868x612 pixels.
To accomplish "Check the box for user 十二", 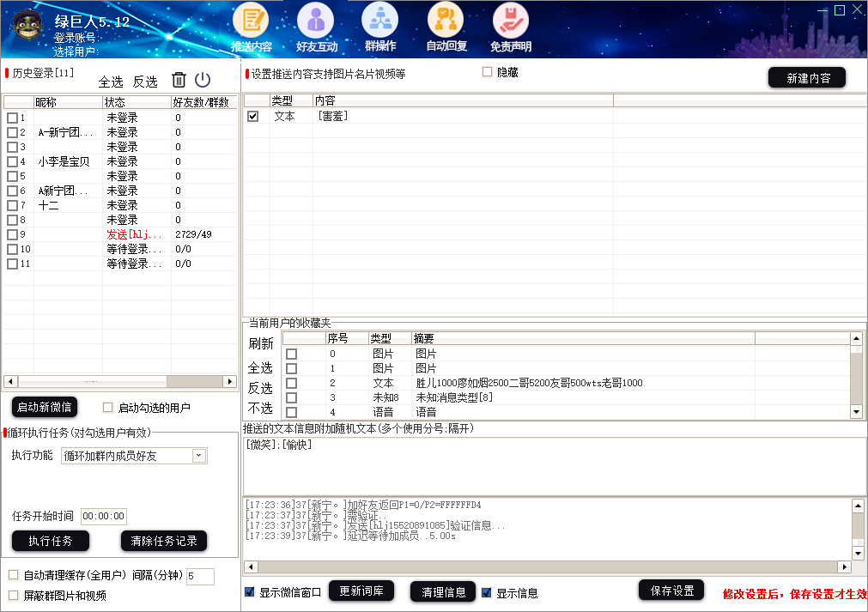I will [x=12, y=205].
